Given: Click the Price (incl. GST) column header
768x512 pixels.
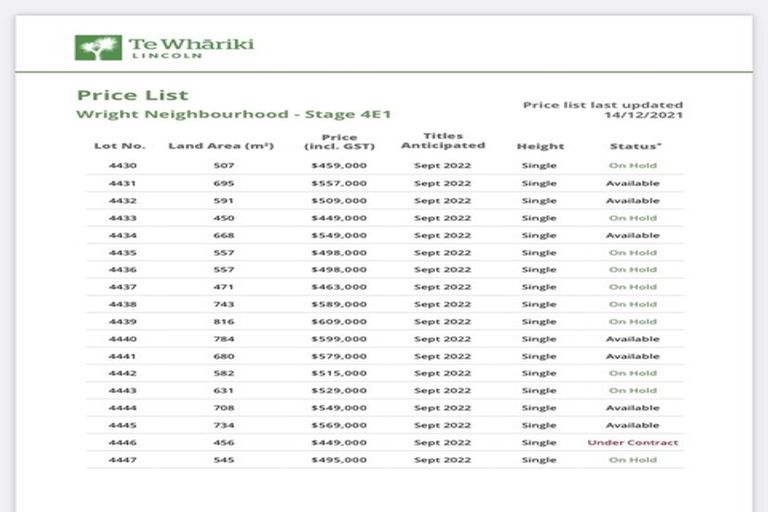Looking at the screenshot, I should coord(339,142).
